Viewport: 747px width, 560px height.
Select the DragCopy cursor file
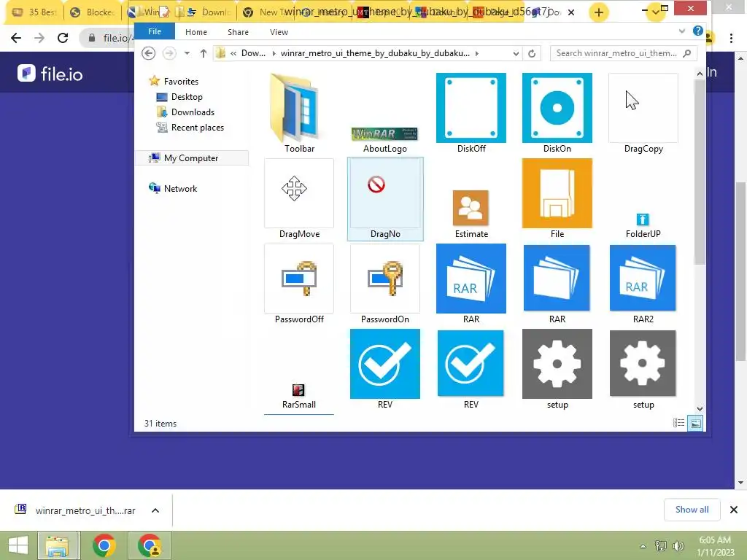click(x=643, y=113)
